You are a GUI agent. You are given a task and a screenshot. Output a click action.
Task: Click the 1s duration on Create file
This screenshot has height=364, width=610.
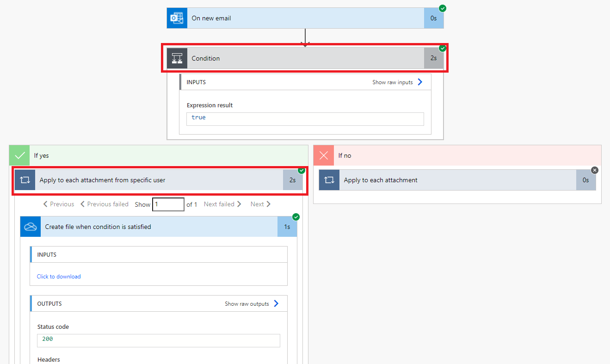coord(287,227)
